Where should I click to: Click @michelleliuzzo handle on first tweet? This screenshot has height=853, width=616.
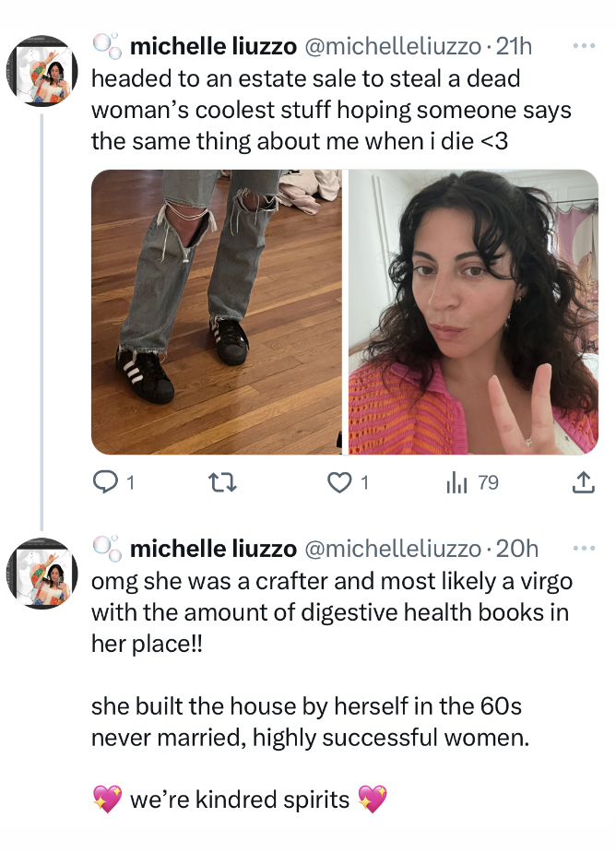[392, 46]
